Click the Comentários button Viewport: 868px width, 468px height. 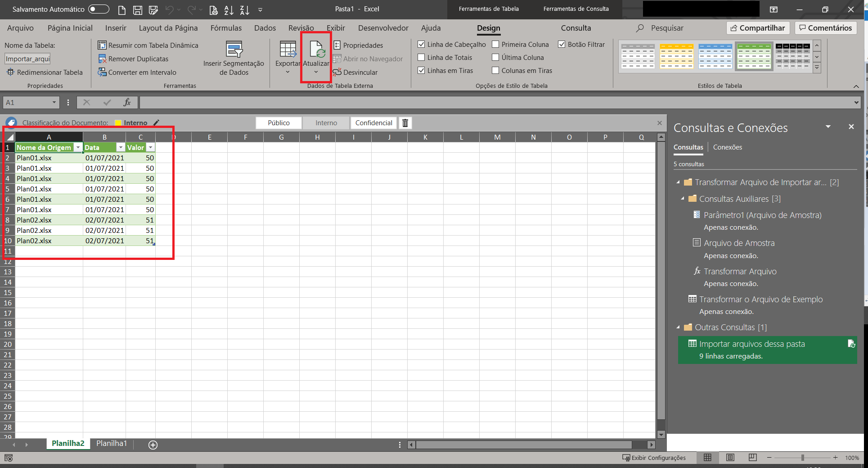pos(826,28)
